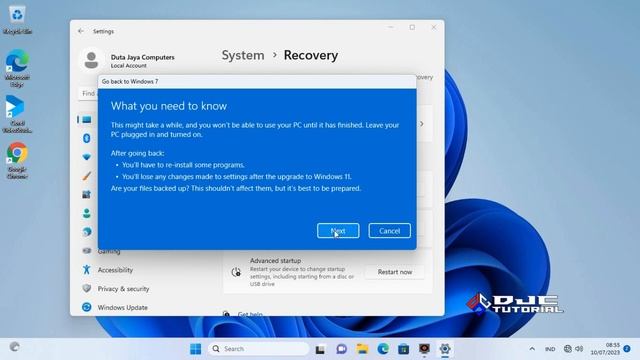The width and height of the screenshot is (640, 360).
Task: Open Chat app on the taskbar
Action: [x=341, y=349]
